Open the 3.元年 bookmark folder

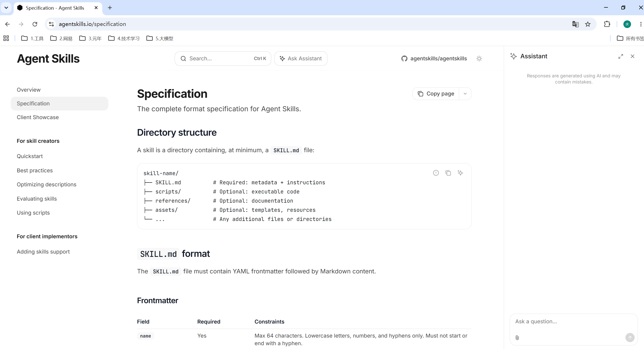90,38
